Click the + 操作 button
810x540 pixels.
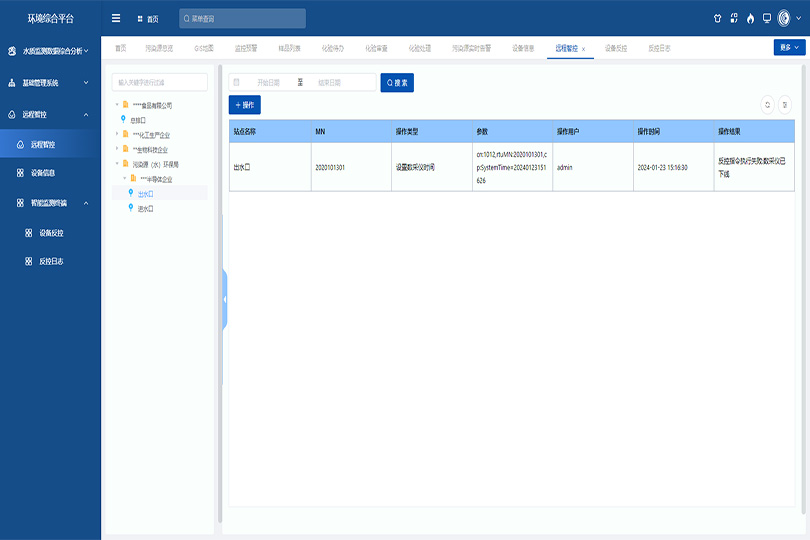point(245,104)
